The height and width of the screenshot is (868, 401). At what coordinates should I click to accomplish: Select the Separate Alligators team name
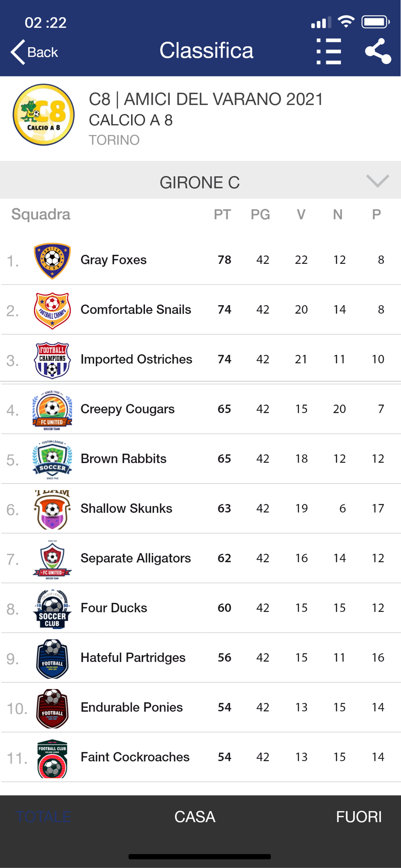(135, 558)
